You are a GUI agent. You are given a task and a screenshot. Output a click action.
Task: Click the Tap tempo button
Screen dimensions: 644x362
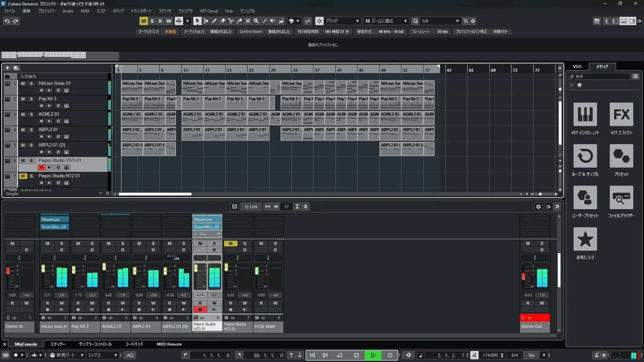coord(531,355)
